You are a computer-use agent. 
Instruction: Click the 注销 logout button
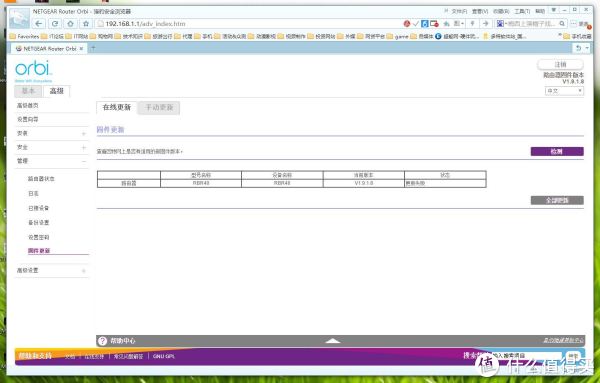pyautogui.click(x=560, y=64)
